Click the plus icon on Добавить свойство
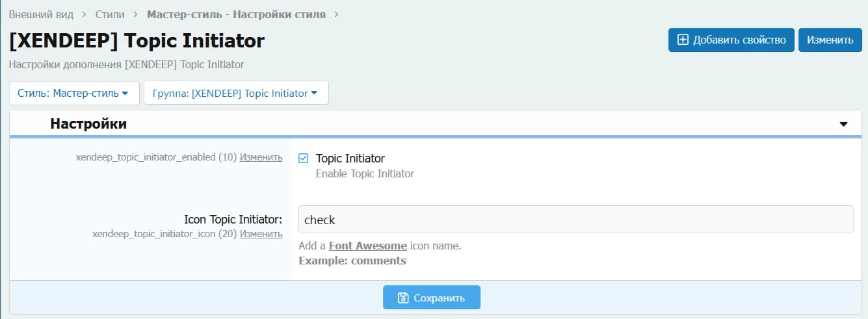The image size is (868, 319). [x=683, y=40]
